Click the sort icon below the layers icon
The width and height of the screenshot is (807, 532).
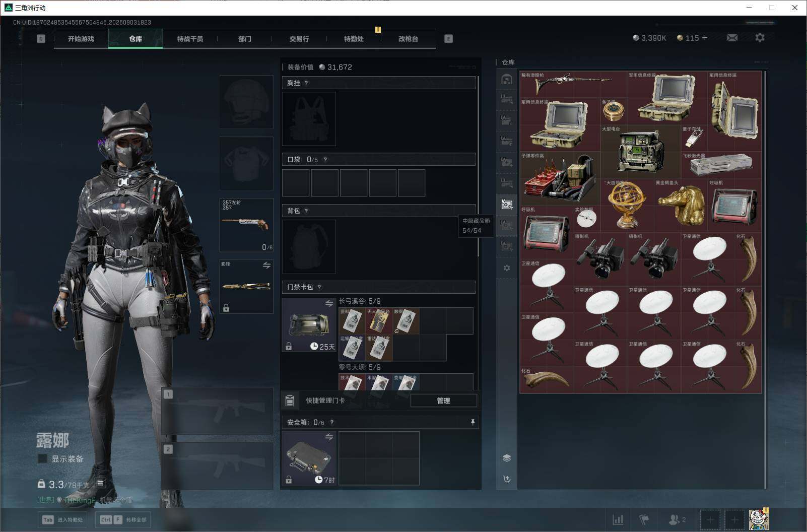[x=507, y=479]
